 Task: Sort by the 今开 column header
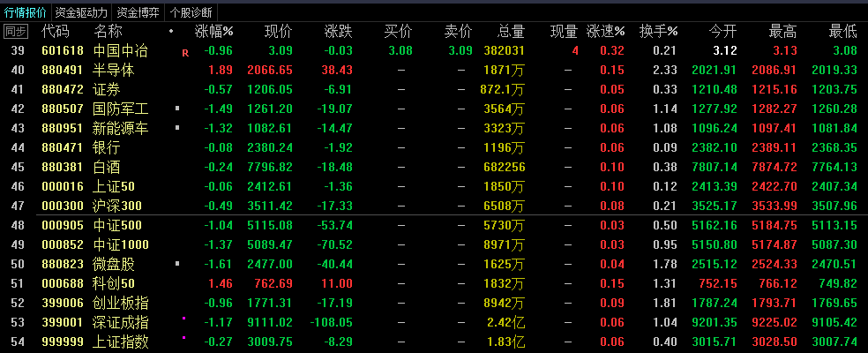point(723,32)
